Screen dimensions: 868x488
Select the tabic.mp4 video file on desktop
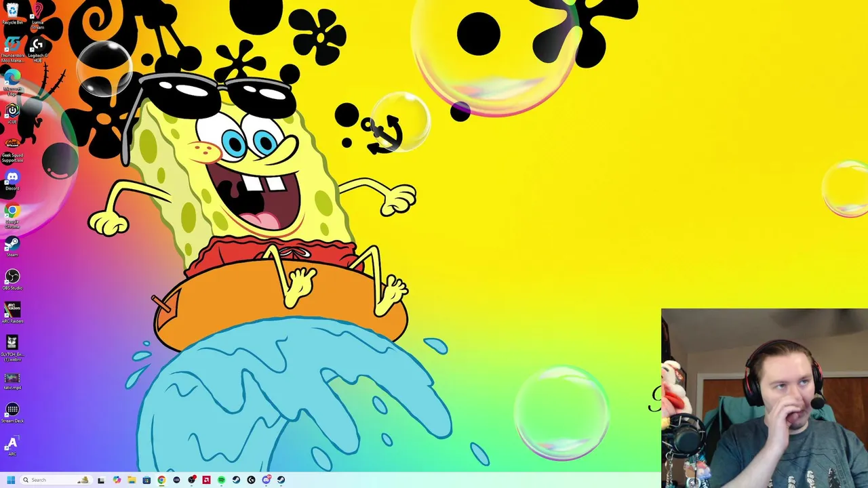[x=12, y=381]
